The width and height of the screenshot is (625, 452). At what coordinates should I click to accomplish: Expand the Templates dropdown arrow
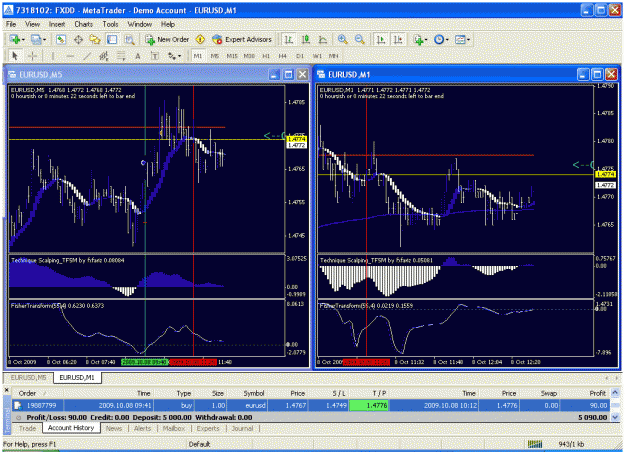tap(468, 39)
